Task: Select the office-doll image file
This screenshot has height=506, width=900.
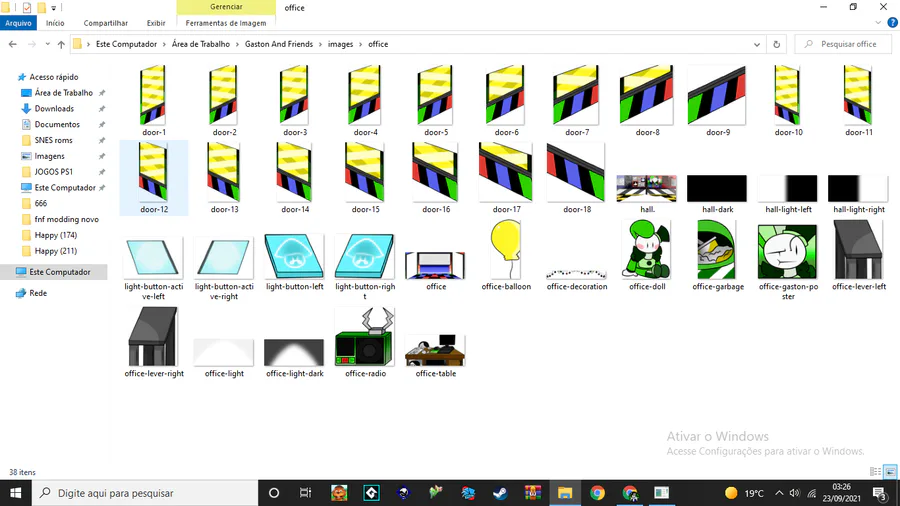Action: [x=647, y=255]
